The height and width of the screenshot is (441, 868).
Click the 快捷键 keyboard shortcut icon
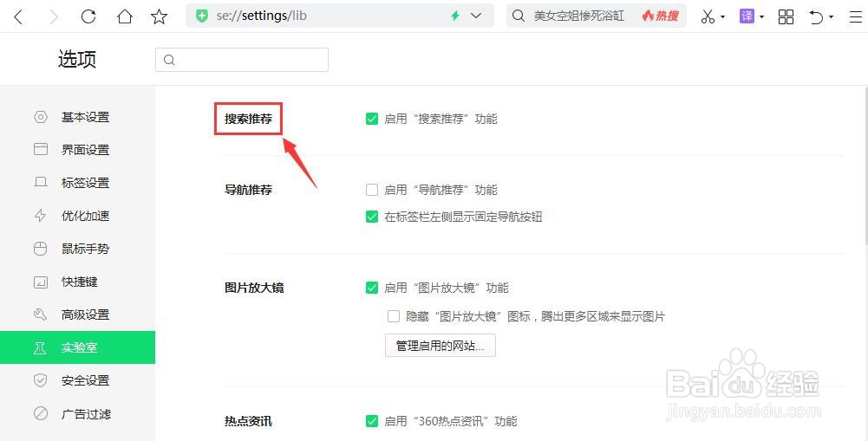[41, 282]
